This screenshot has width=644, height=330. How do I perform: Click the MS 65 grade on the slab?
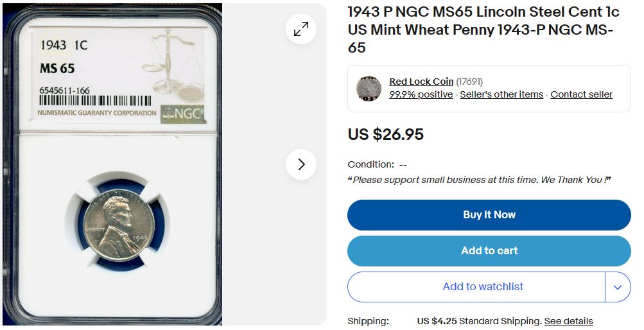click(x=57, y=69)
